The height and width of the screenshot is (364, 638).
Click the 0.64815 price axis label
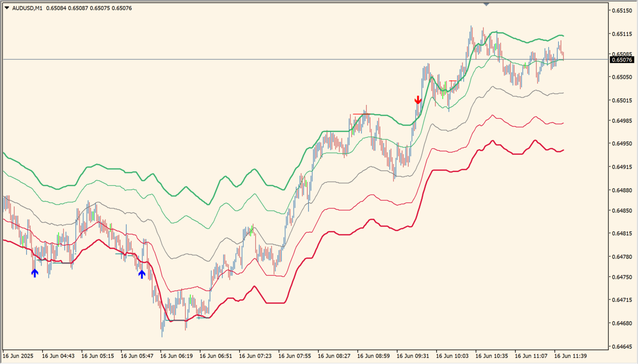coord(623,233)
